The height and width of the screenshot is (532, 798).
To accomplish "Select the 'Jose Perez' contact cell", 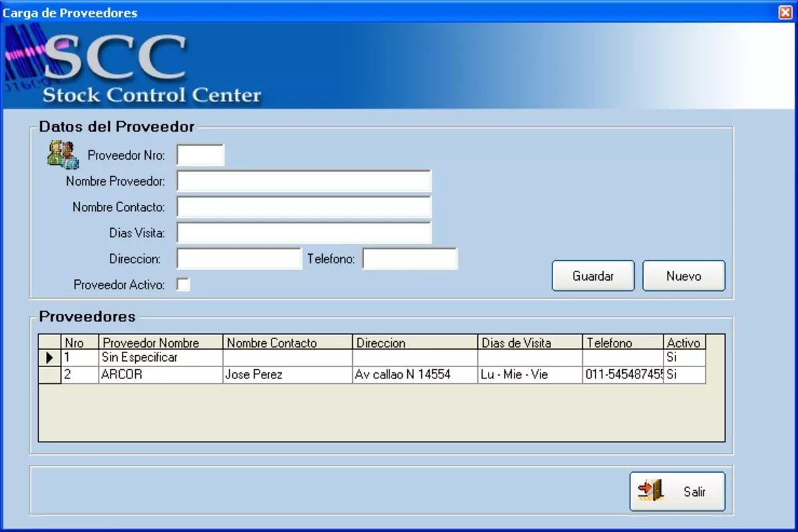I will (x=288, y=374).
